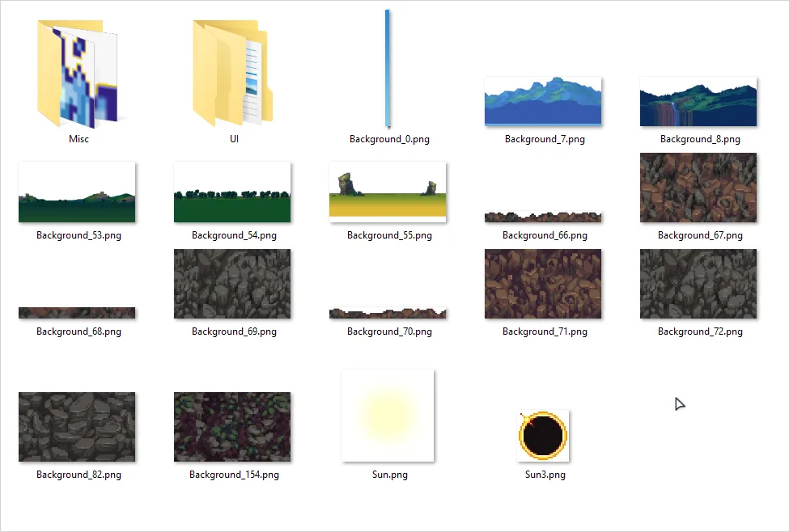Open the UI folder icon

[x=233, y=73]
